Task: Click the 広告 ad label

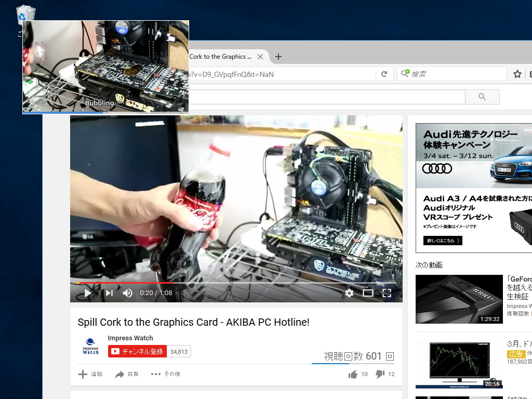Action: tap(516, 354)
